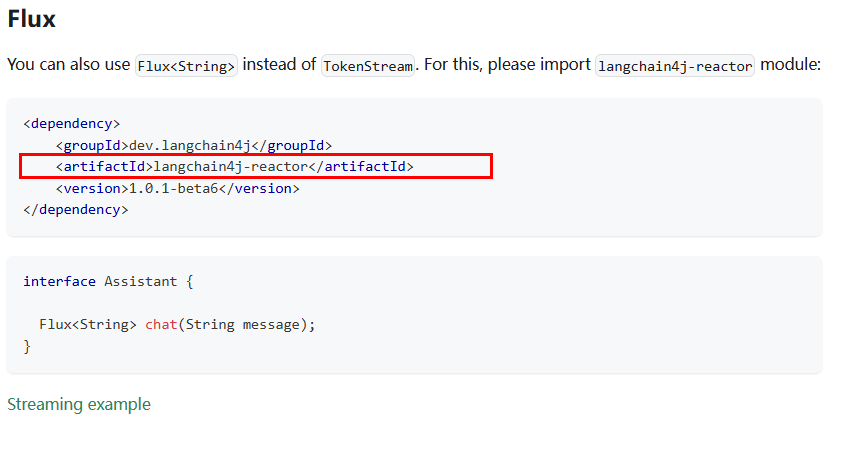Click inline langchain4j-reactor code in the paragraph

click(675, 66)
